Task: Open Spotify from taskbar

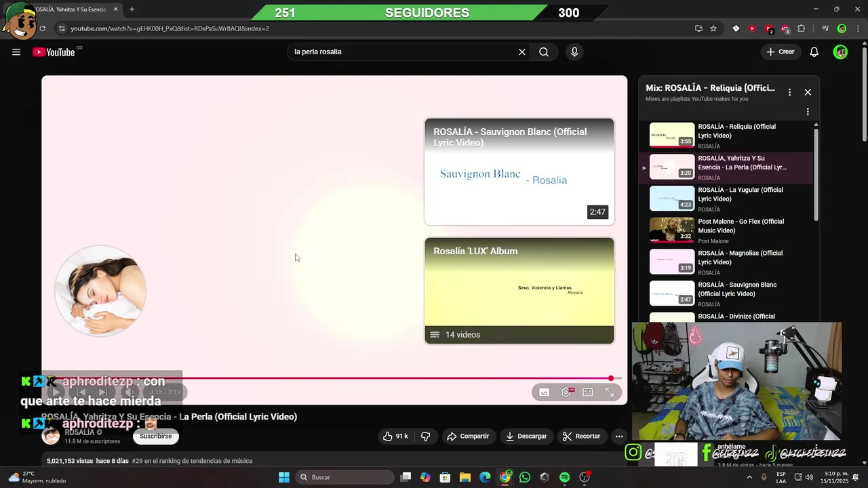Action: point(565,477)
